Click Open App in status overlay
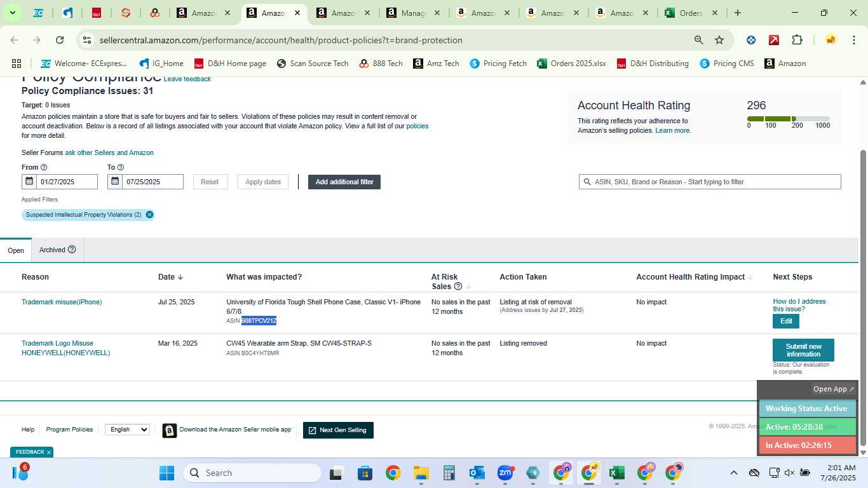This screenshot has width=868, height=488. [834, 389]
